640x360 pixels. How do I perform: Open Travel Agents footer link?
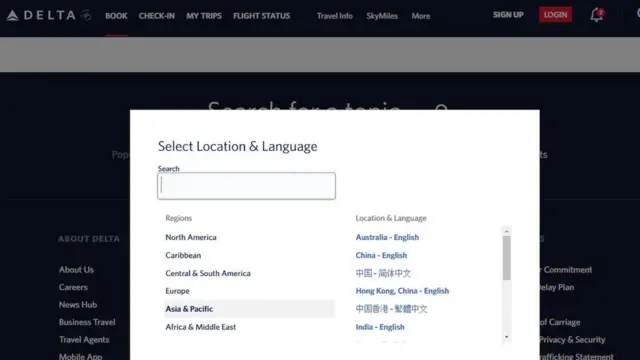coord(84,340)
